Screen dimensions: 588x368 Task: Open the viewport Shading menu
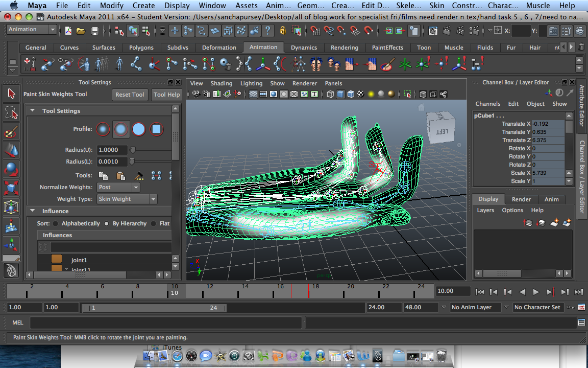(221, 83)
